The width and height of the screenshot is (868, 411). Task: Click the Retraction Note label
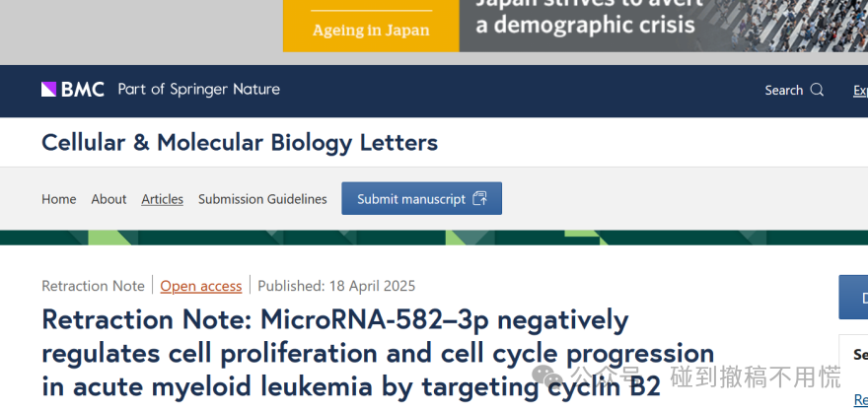click(93, 286)
